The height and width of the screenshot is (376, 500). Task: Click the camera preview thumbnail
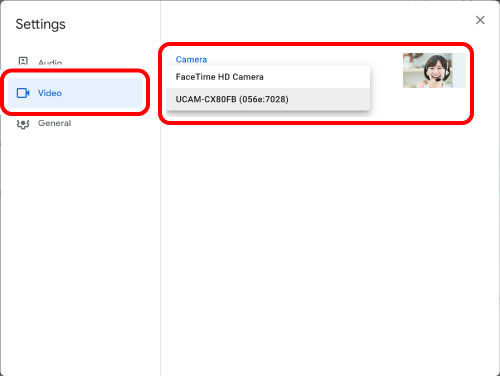coord(434,70)
